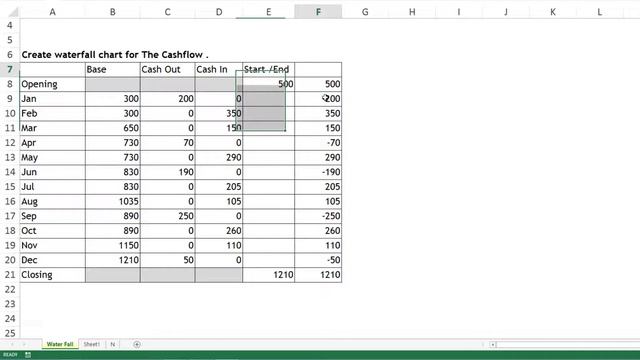Select the 'Apr' row label
This screenshot has width=640, height=360.
53,143
